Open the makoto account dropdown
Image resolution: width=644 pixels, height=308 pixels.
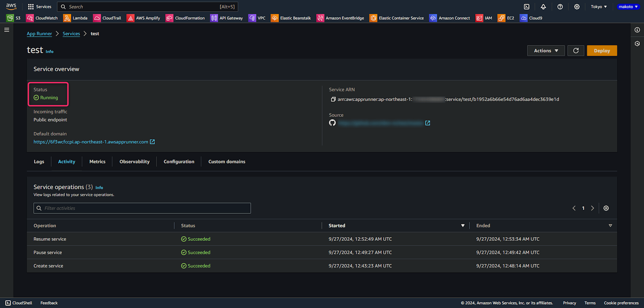tap(628, 6)
